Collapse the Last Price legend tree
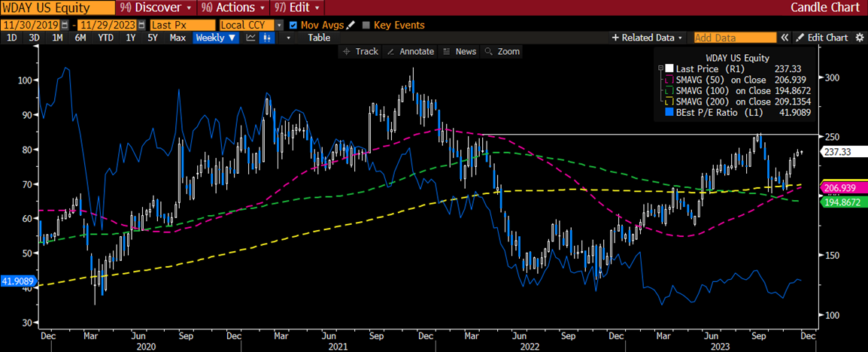The image size is (868, 352). tap(660, 68)
